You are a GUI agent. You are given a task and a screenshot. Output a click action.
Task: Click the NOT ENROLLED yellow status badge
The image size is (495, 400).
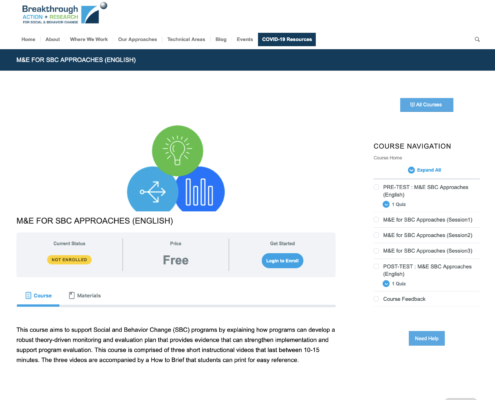[69, 260]
